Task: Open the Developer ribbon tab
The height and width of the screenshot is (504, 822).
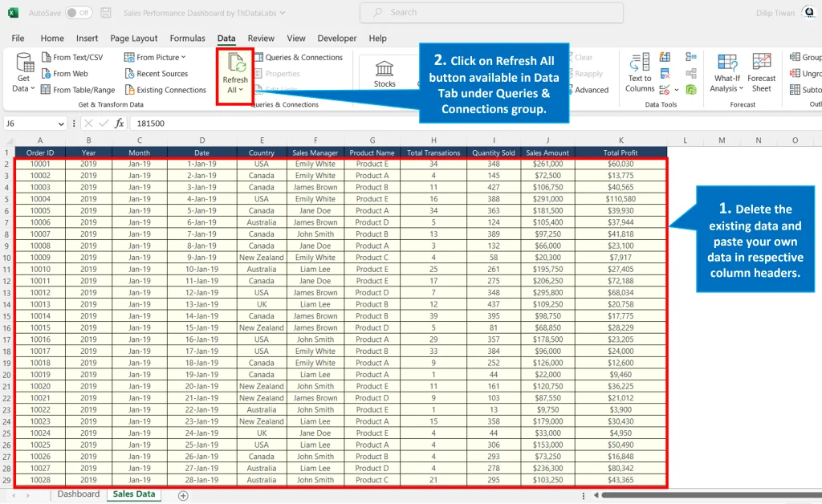Action: pyautogui.click(x=336, y=38)
